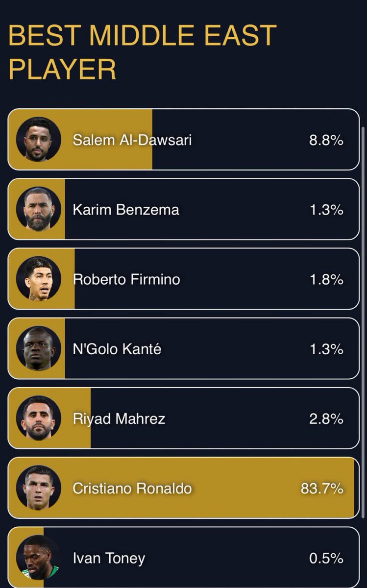Choose the Ivan Toney poll row
This screenshot has width=367, height=588.
184,557
